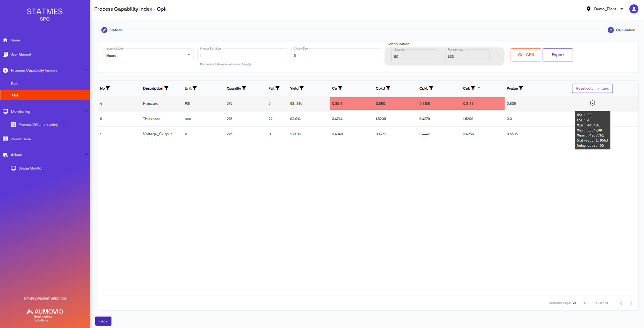Click the info icon on the Pressure row
644x328 pixels.
[592, 103]
